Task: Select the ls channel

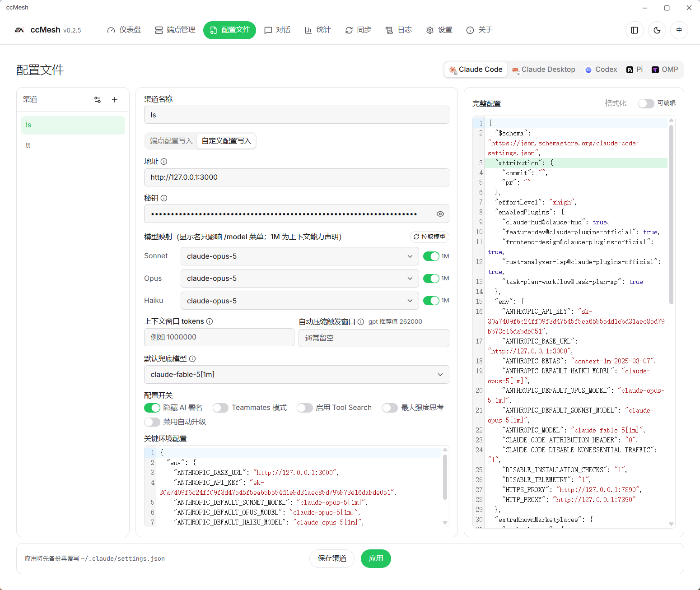Action: (73, 125)
